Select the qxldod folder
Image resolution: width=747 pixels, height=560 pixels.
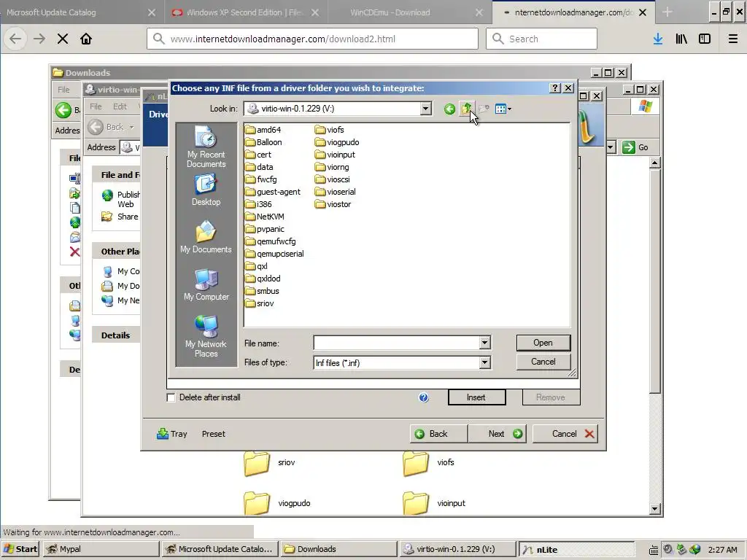click(263, 278)
